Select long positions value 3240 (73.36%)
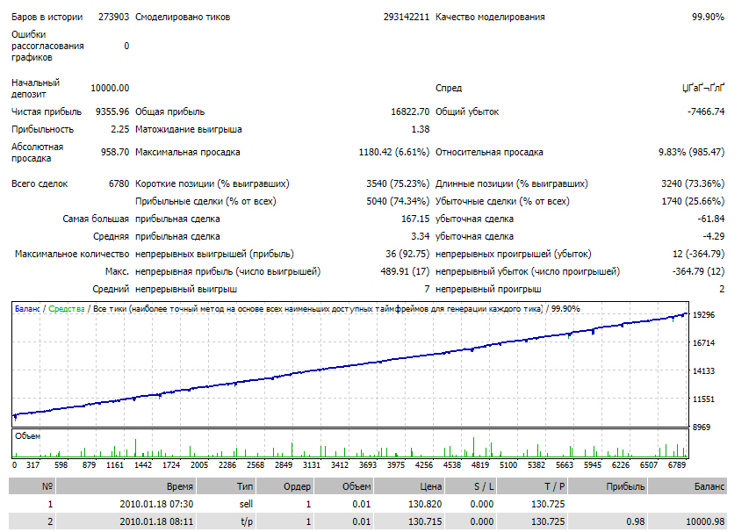Viewport: 756px width, 532px height. 693,183
